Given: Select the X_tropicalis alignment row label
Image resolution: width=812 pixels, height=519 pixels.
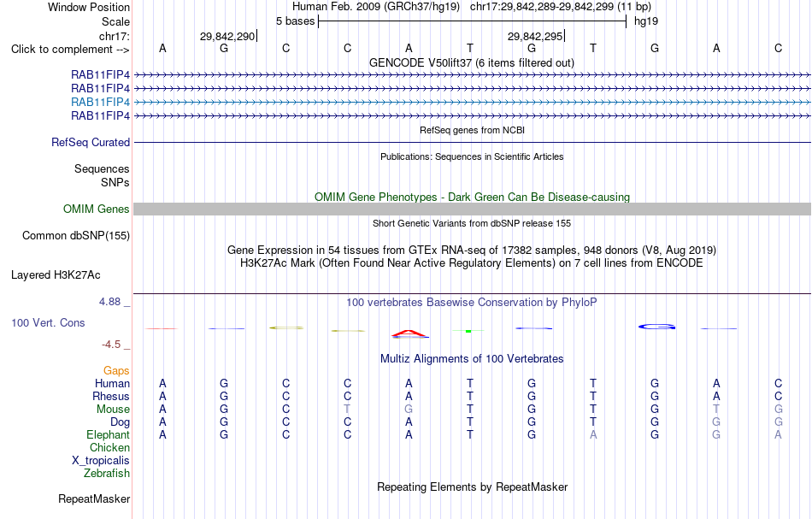Looking at the screenshot, I should pos(101,461).
